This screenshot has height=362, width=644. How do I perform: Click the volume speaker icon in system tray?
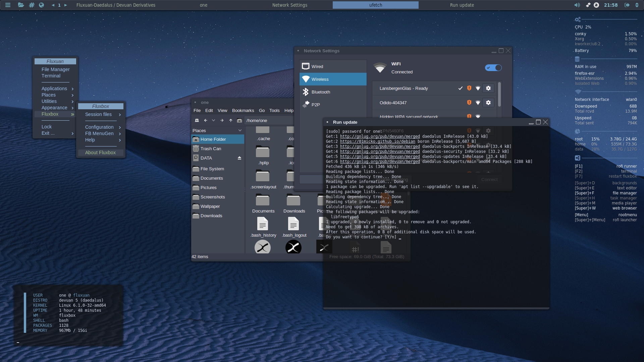point(577,5)
